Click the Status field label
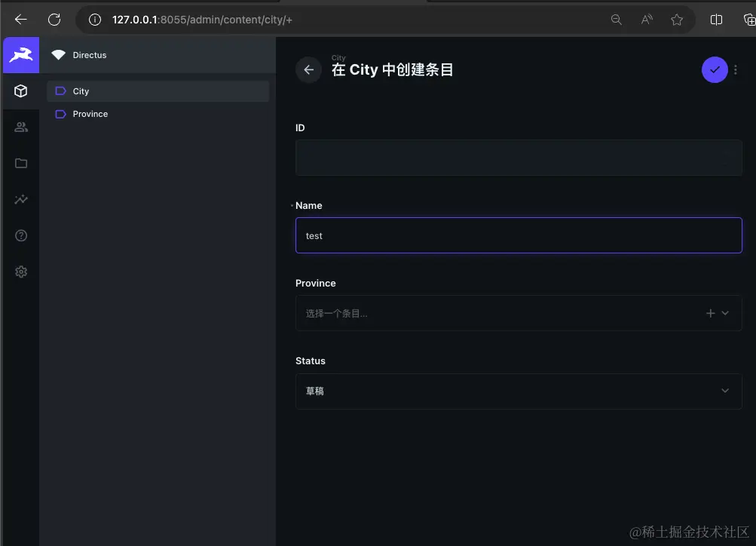756x546 pixels. pyautogui.click(x=310, y=360)
